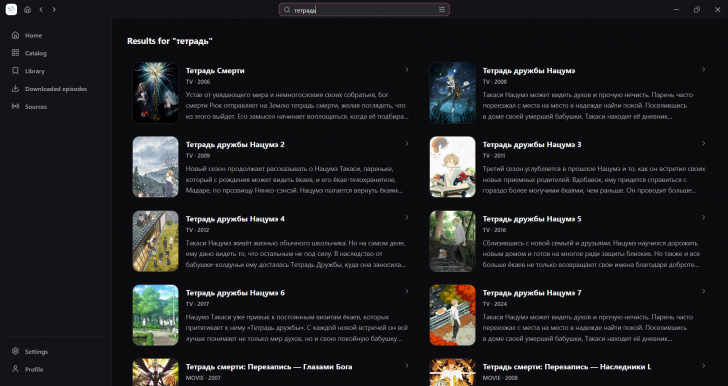Expand Перезапись — Наследники L chevron

coord(703,366)
